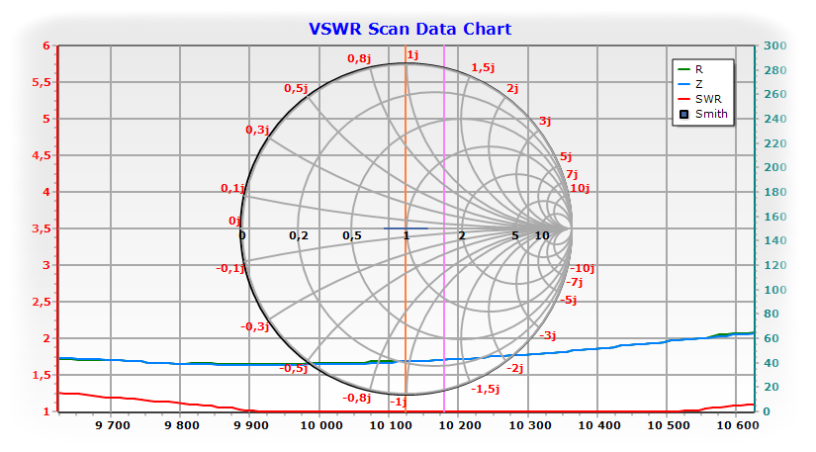Click the SWR legend entry

pyautogui.click(x=700, y=99)
